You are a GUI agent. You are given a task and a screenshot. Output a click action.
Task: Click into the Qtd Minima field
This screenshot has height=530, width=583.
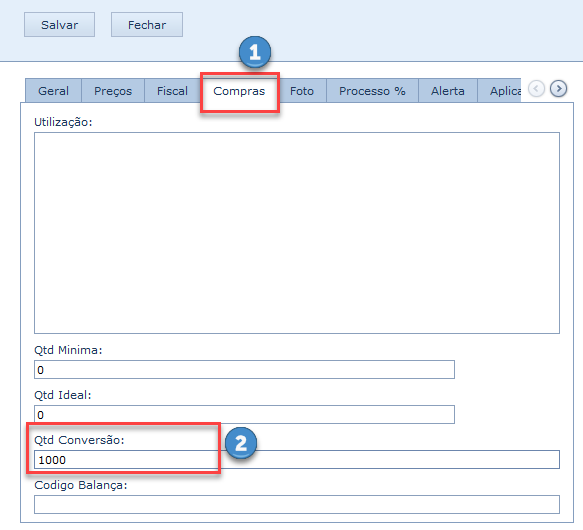coord(244,370)
